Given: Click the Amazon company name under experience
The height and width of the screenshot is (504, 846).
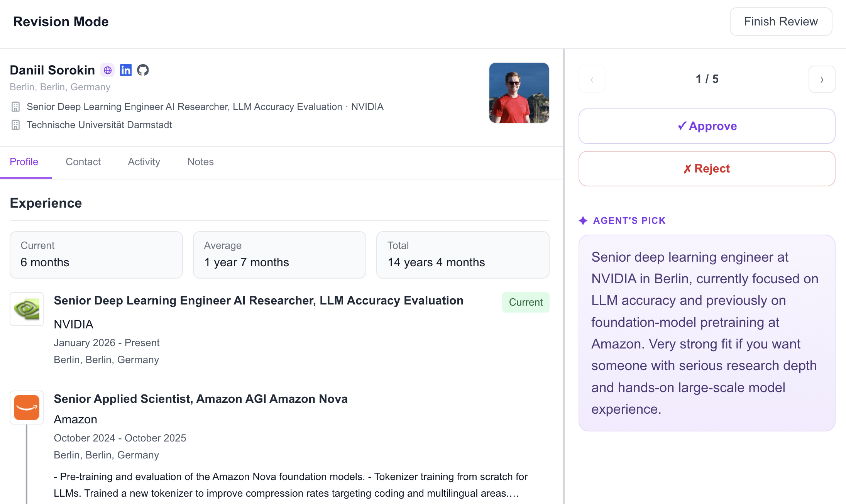Looking at the screenshot, I should [x=76, y=419].
